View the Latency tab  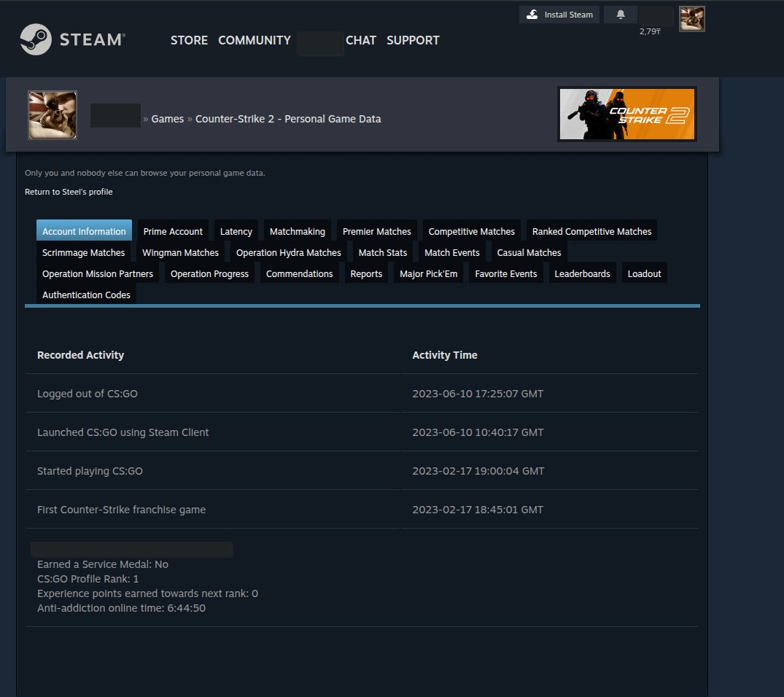[x=236, y=231]
